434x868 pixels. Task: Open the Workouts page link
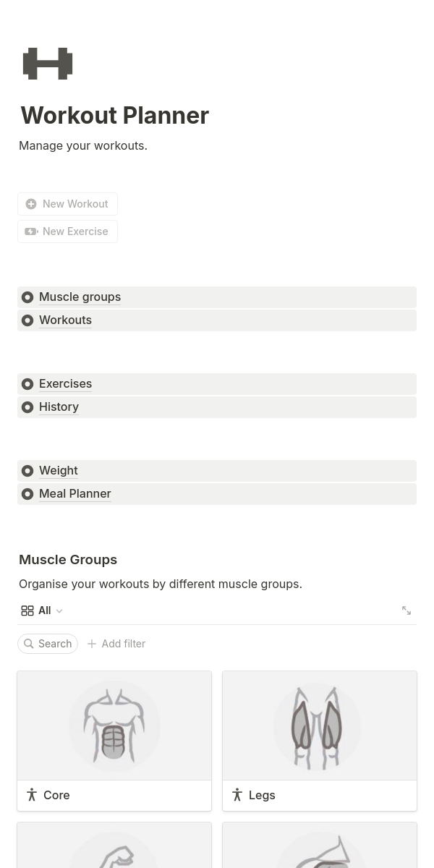[65, 320]
